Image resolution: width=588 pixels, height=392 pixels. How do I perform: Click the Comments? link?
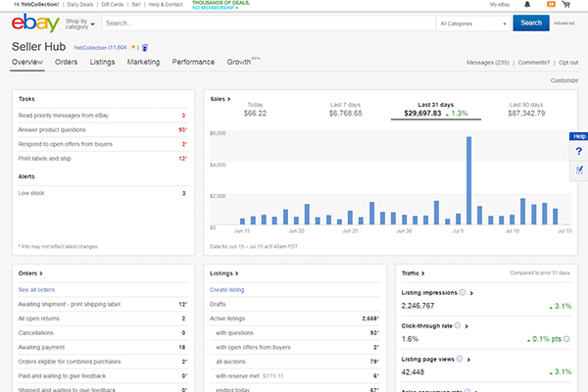[534, 63]
